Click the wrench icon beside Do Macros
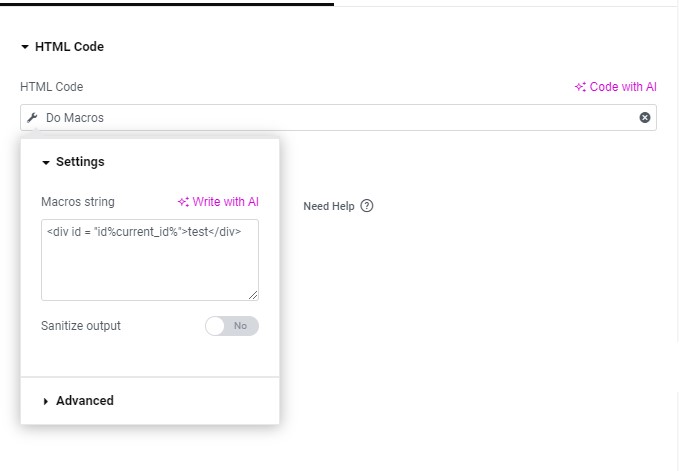This screenshot has width=679, height=471. click(x=32, y=117)
